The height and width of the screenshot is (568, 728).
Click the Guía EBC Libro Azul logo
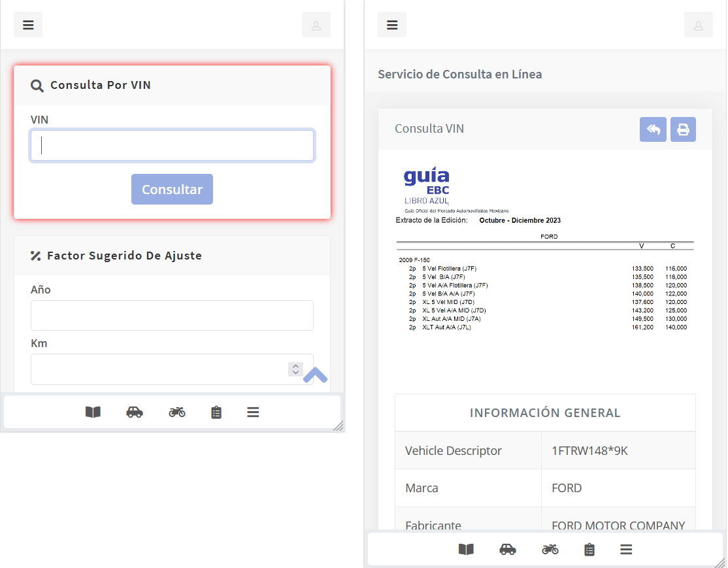pyautogui.click(x=427, y=186)
